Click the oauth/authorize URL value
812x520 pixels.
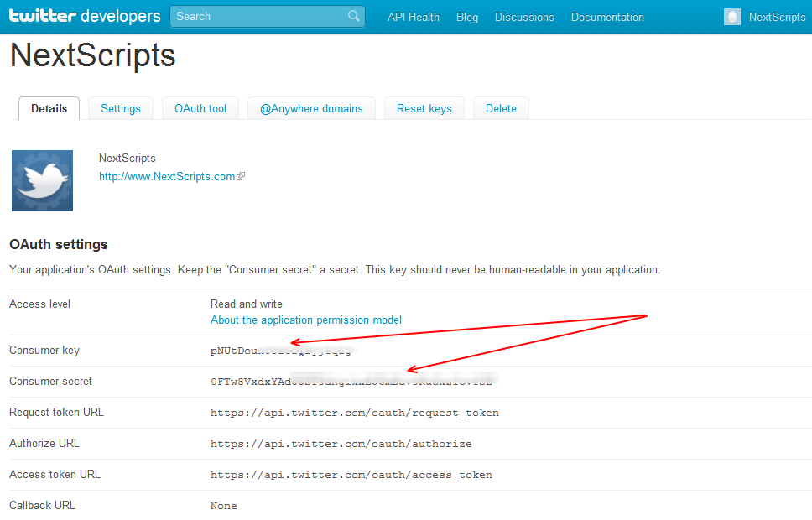341,444
